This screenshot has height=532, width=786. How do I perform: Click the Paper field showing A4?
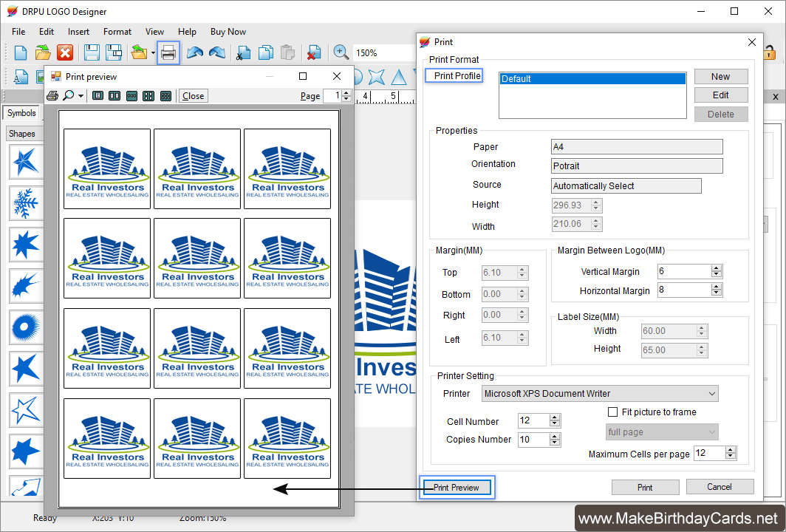[637, 147]
